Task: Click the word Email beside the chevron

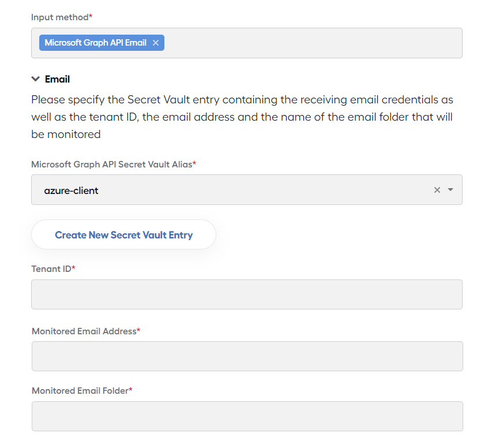Action: 57,79
